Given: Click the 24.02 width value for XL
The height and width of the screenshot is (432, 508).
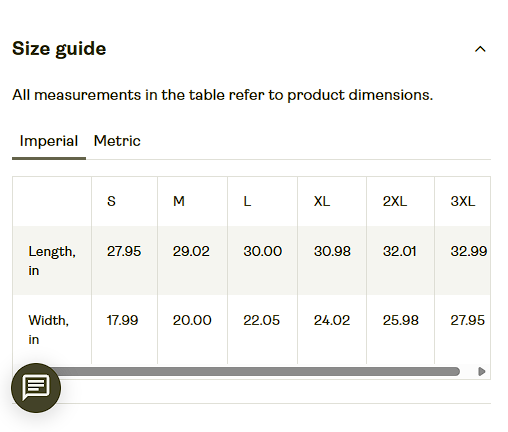Looking at the screenshot, I should [x=332, y=320].
